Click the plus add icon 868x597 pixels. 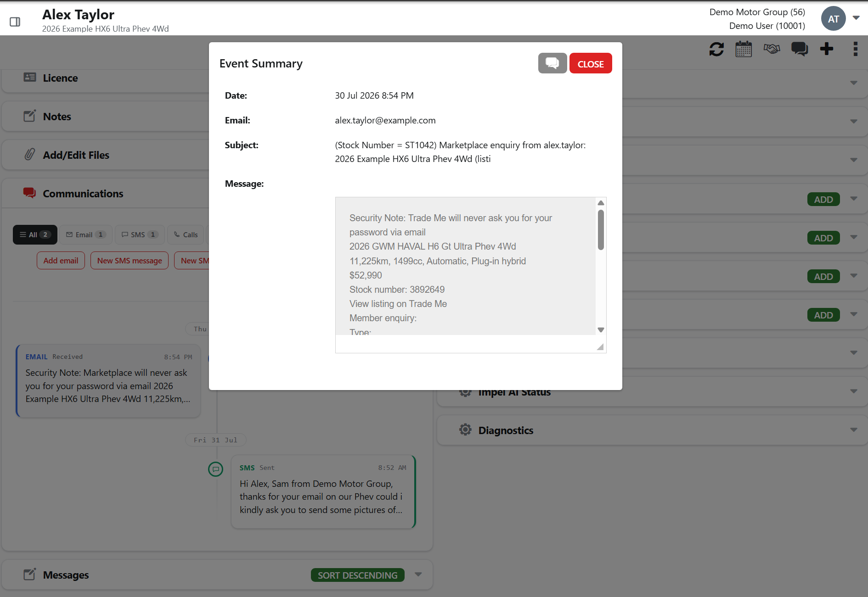(827, 49)
